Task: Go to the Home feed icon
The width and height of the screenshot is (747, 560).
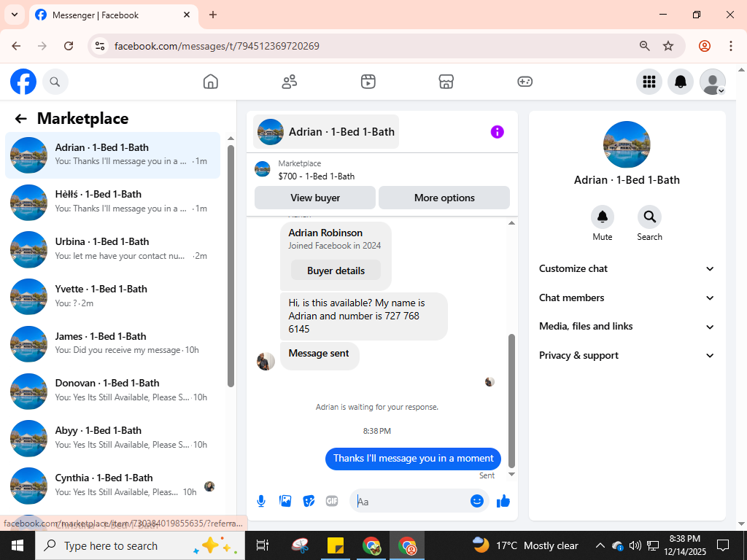Action: (211, 82)
